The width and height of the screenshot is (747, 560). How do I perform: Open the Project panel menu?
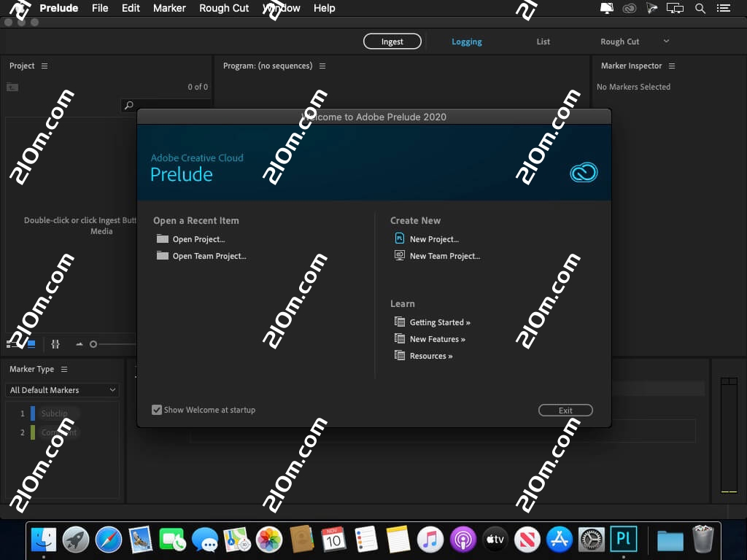point(44,66)
